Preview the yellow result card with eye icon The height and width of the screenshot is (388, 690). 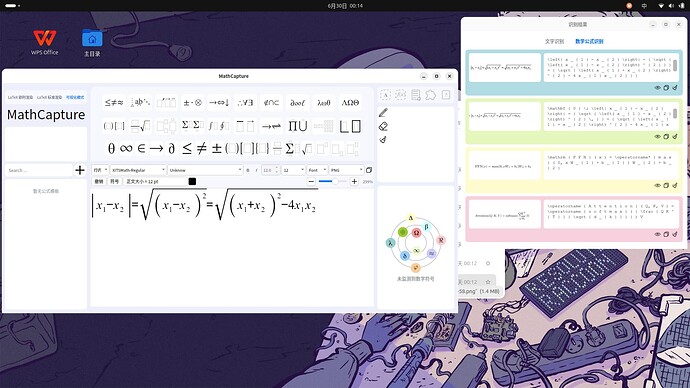point(657,185)
